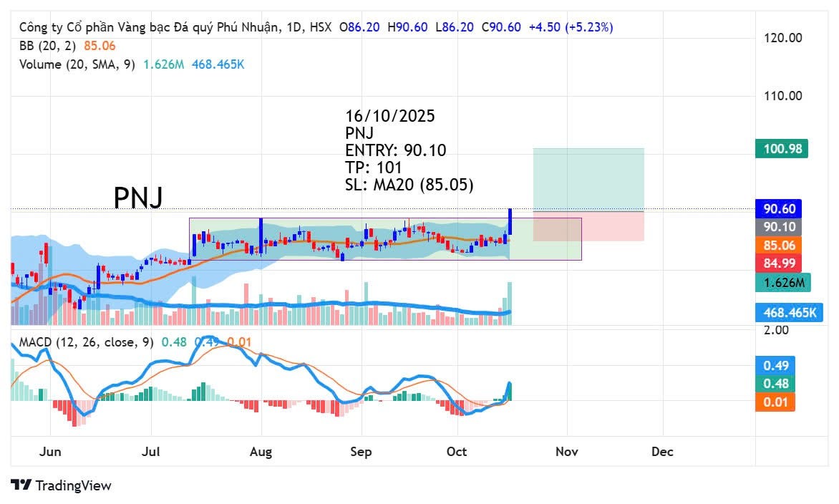839x504 pixels.
Task: Click the Jul label on time axis
Action: pyautogui.click(x=151, y=452)
